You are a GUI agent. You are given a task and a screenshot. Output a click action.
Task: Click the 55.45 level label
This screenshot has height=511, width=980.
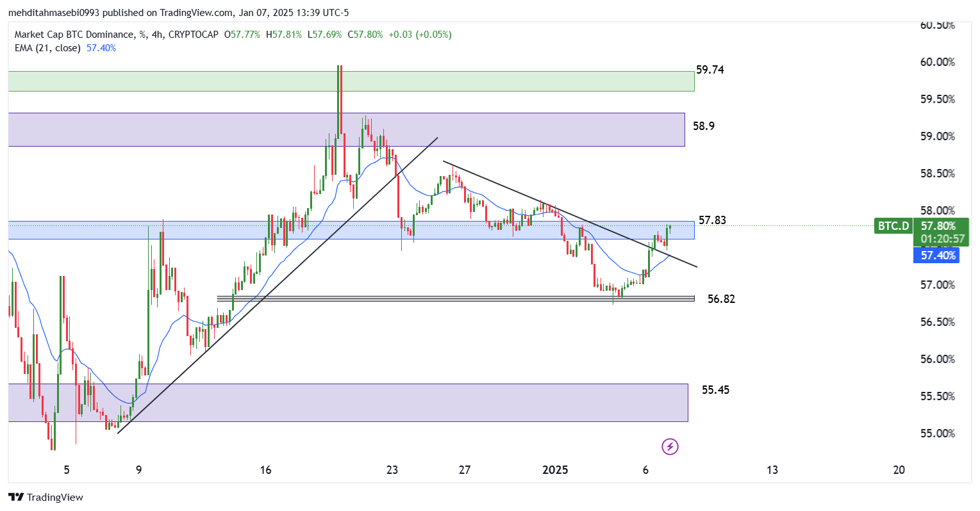coord(715,390)
